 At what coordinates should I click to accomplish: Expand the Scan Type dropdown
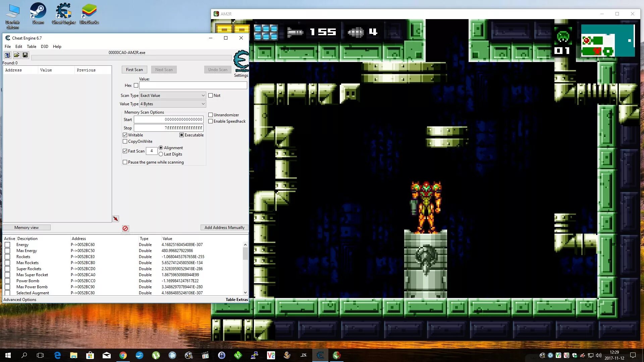tap(172, 96)
